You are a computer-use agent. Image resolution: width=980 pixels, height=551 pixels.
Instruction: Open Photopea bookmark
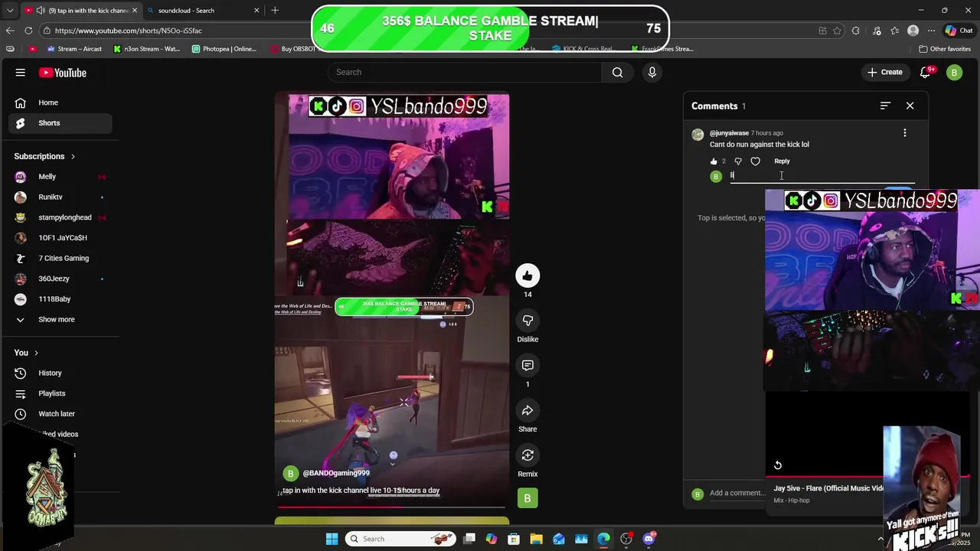click(x=224, y=49)
